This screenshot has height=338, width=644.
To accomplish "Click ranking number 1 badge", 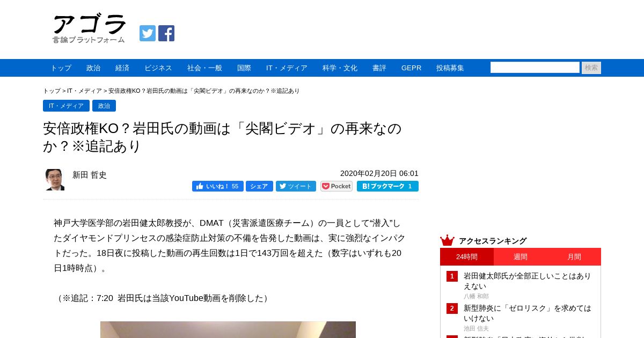I will pyautogui.click(x=452, y=276).
